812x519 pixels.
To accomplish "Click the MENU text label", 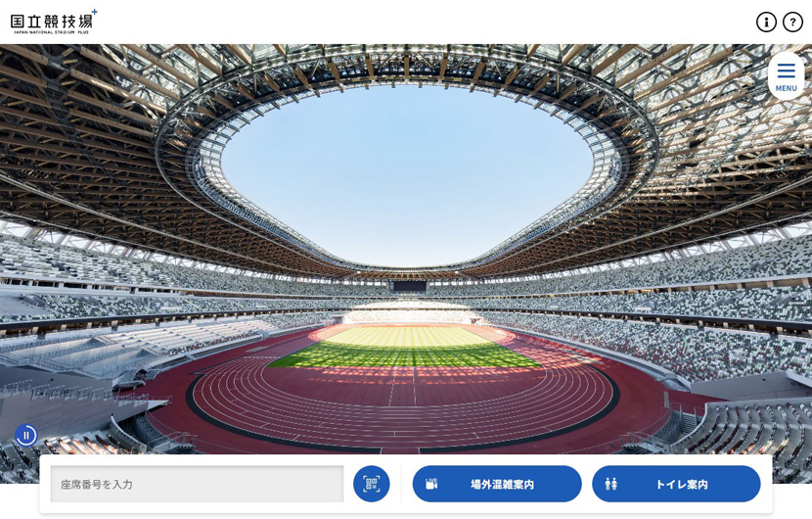I will point(786,88).
